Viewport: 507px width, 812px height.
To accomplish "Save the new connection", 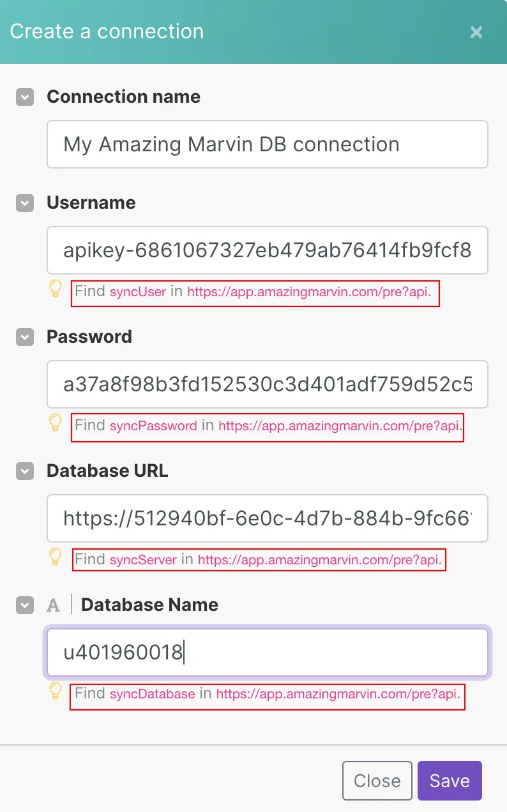I will point(450,781).
